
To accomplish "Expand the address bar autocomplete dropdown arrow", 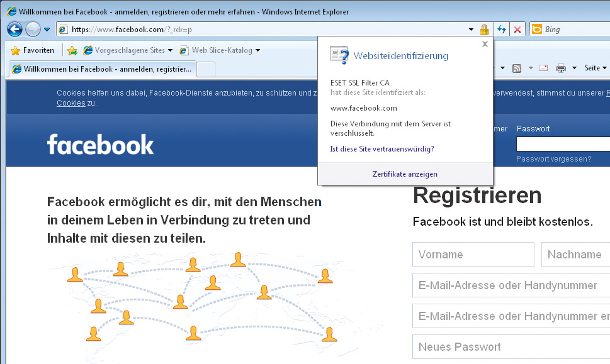I will point(471,30).
